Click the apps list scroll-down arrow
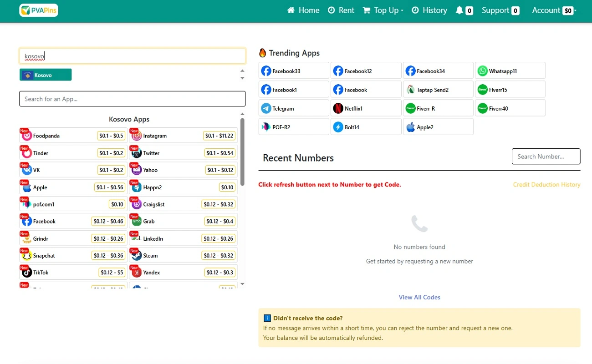The height and width of the screenshot is (364, 592). pyautogui.click(x=242, y=284)
